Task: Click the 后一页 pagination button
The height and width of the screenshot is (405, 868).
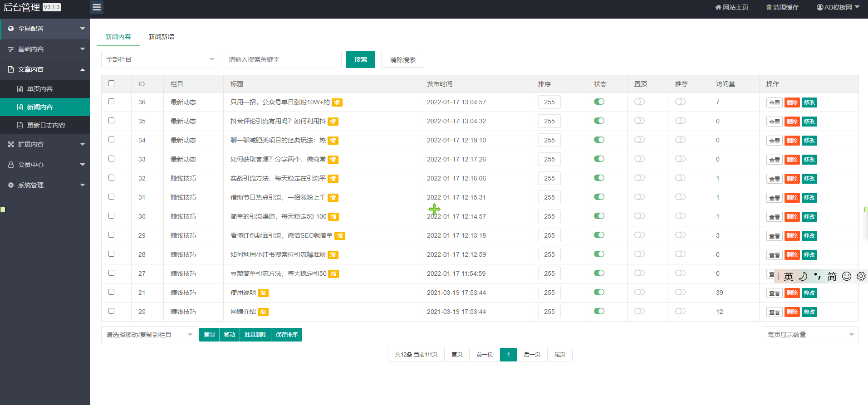Action: click(532, 355)
